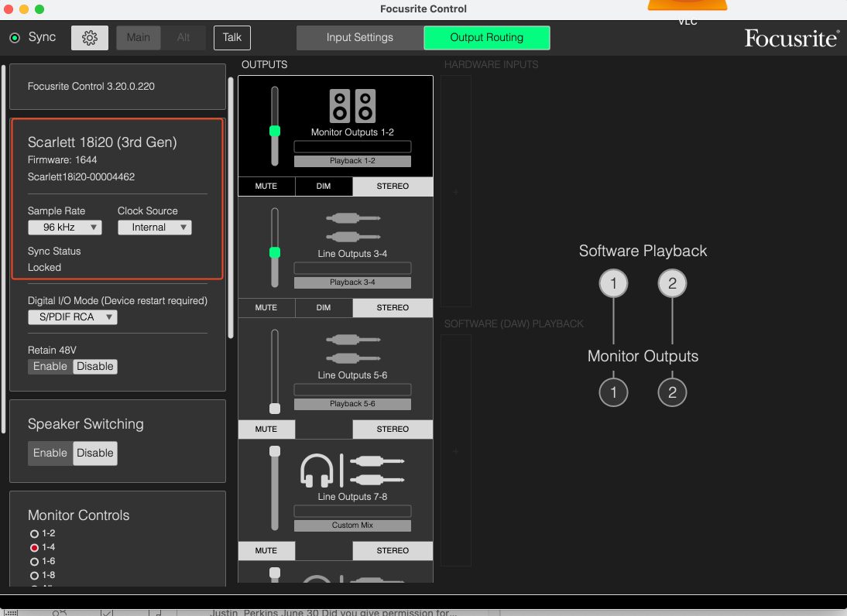The width and height of the screenshot is (847, 616).
Task: Click Software Playback node 1
Action: [613, 283]
